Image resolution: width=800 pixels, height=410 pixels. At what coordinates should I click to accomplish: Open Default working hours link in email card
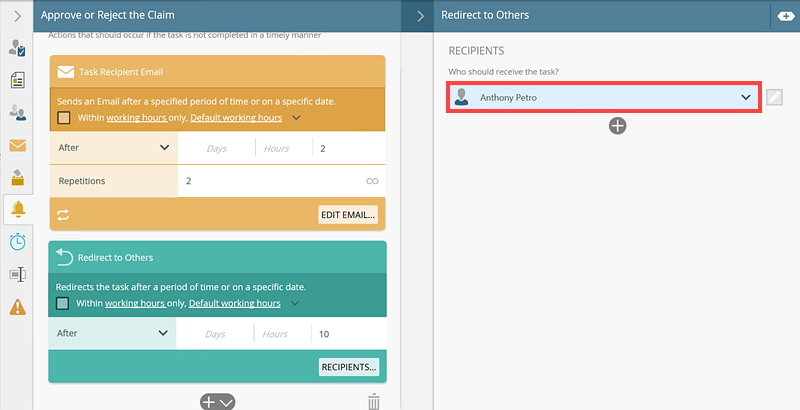(236, 118)
